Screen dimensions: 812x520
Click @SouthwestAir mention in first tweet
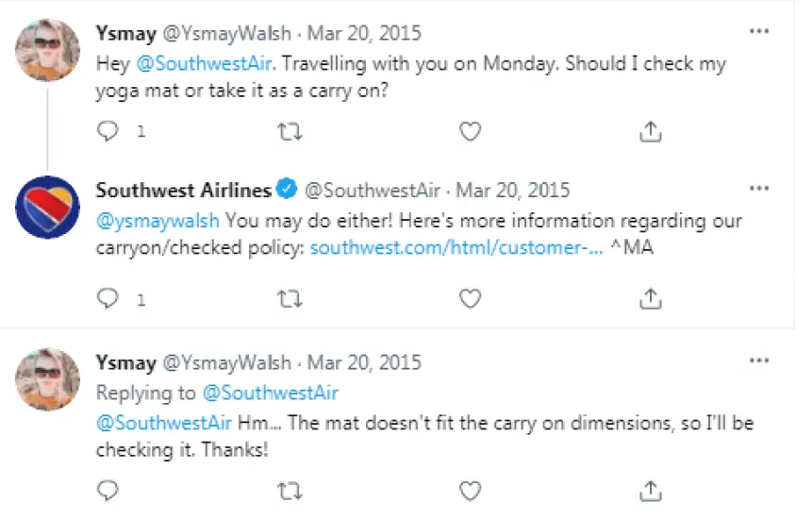pyautogui.click(x=204, y=64)
